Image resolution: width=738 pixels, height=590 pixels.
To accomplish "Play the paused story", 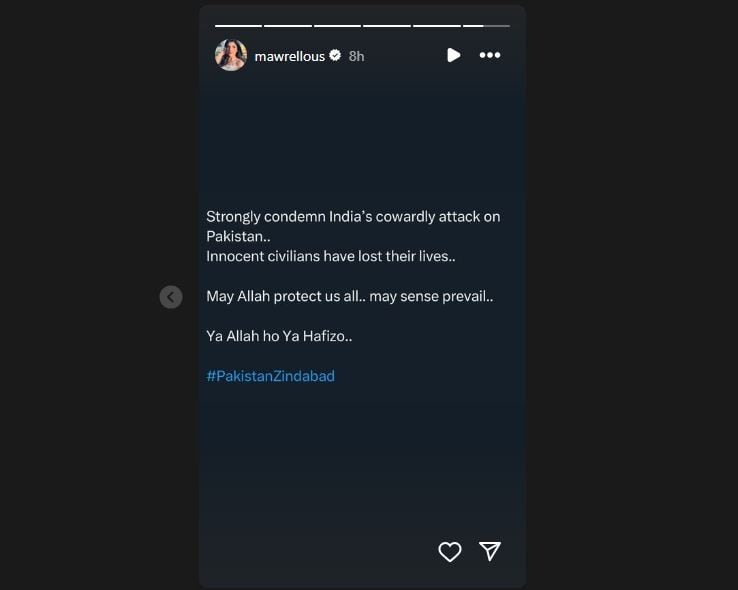I will (x=453, y=55).
